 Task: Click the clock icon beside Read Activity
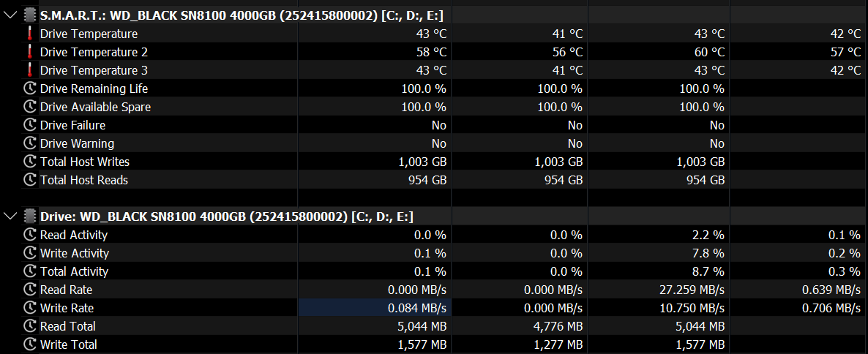(30, 235)
